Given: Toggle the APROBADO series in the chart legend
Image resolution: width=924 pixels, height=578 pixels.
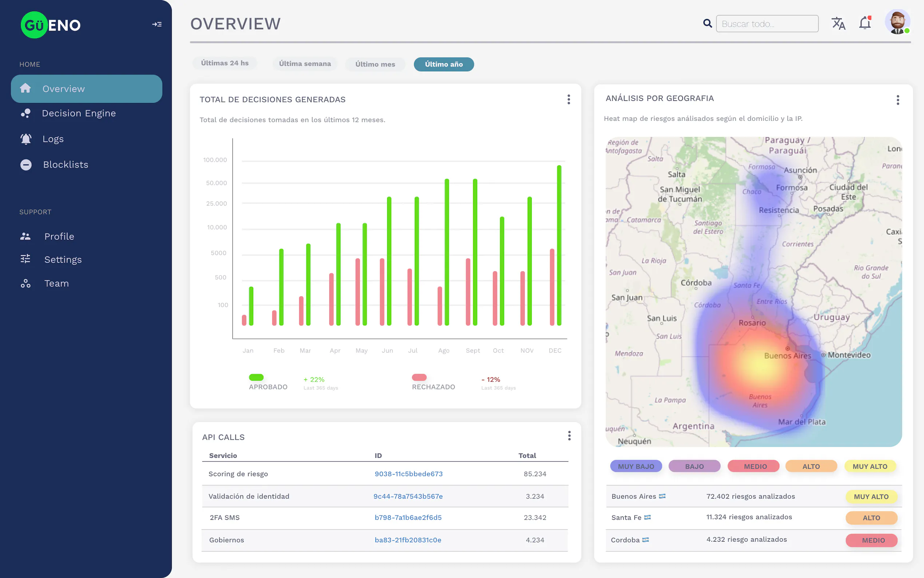Looking at the screenshot, I should [257, 377].
